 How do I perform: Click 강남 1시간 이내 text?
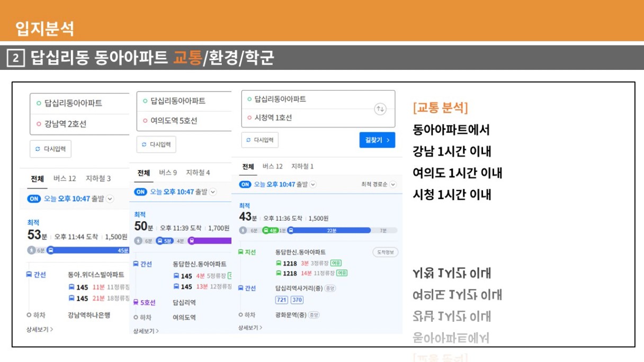(x=452, y=151)
